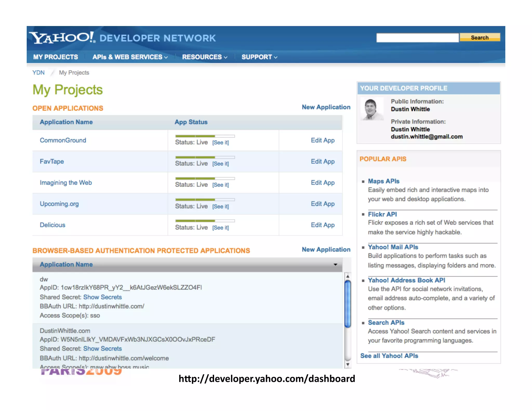Click the Yahoo! logo

62,38
